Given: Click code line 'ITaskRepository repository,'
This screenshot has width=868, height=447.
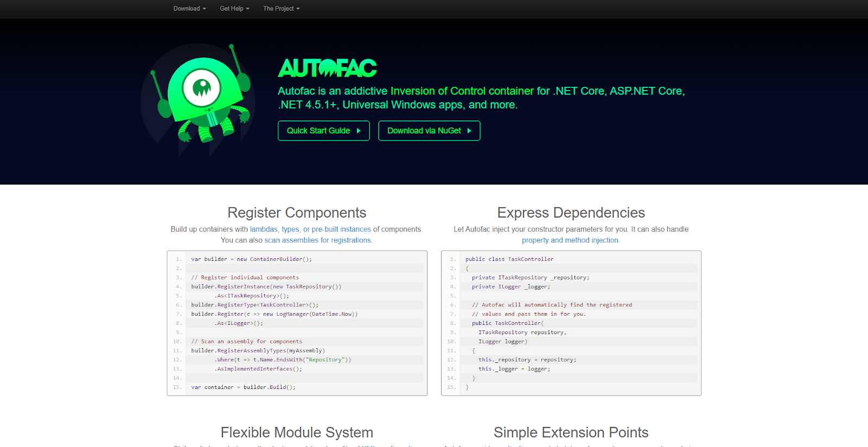Looking at the screenshot, I should point(522,333).
